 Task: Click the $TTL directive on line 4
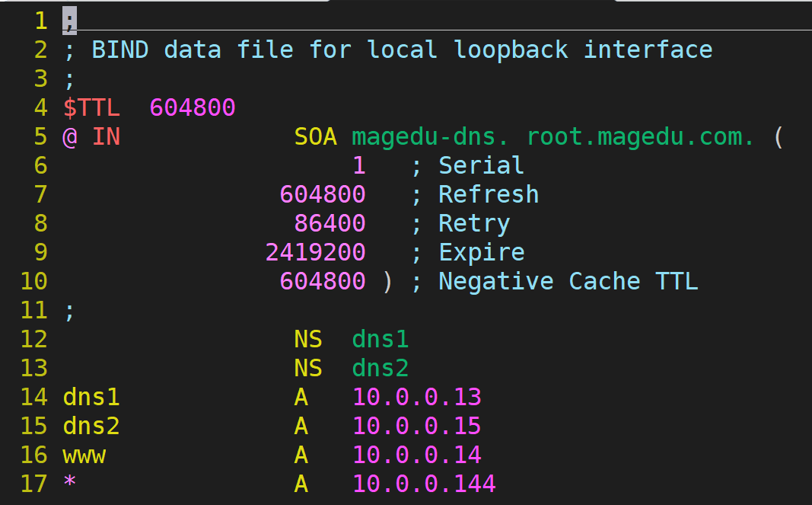coord(91,108)
